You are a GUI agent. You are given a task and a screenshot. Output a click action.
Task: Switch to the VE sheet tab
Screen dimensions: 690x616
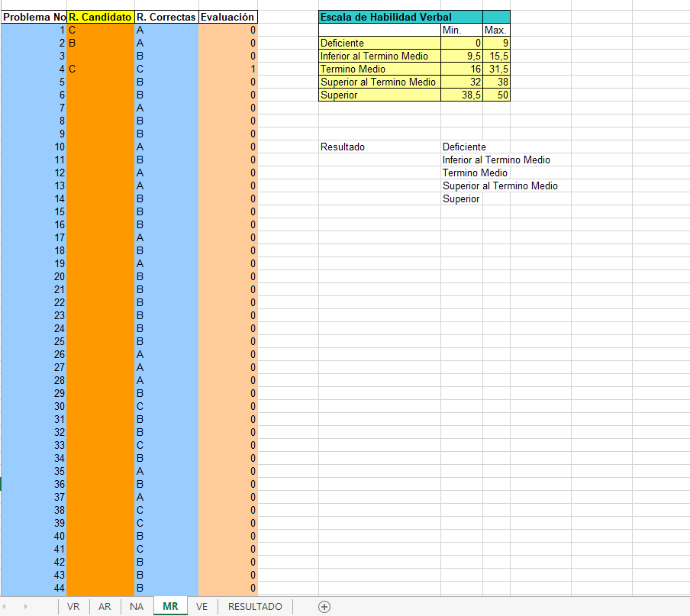202,607
